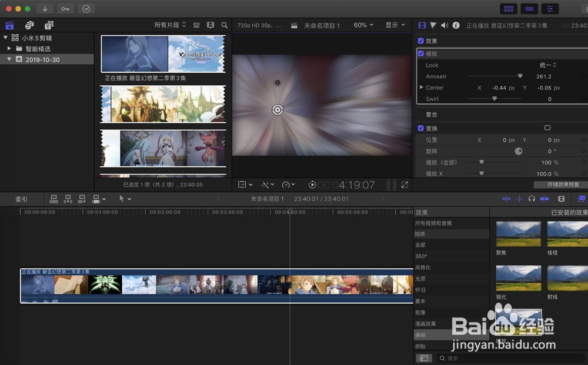This screenshot has width=588, height=365.
Task: Open retime speedometer dropdown
Action: pos(288,185)
